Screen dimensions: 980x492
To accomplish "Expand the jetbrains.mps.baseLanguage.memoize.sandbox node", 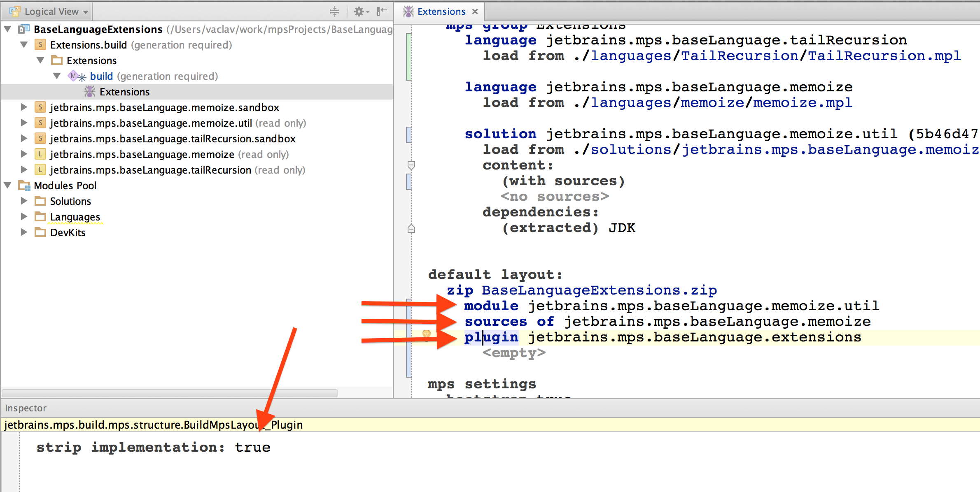I will pyautogui.click(x=24, y=107).
